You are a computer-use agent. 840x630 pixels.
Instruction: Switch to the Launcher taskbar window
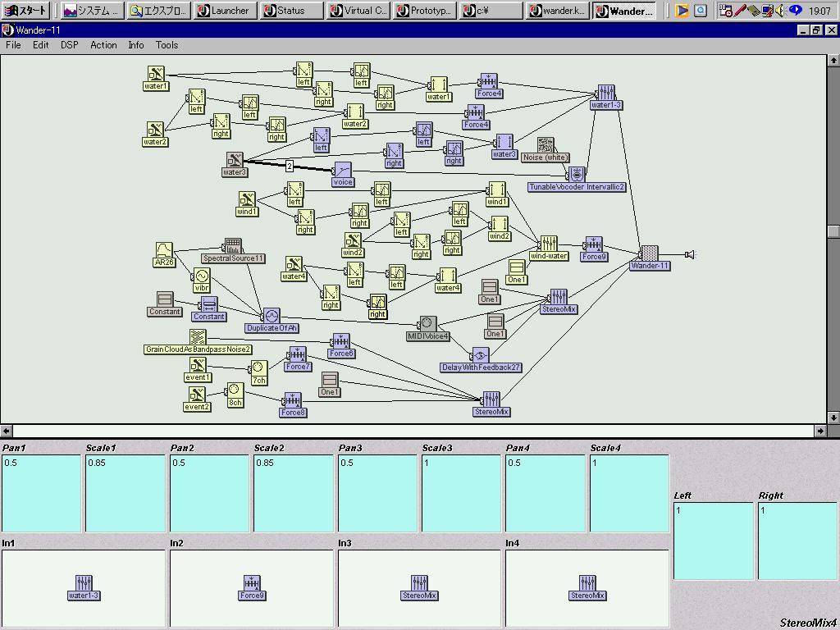coord(225,10)
